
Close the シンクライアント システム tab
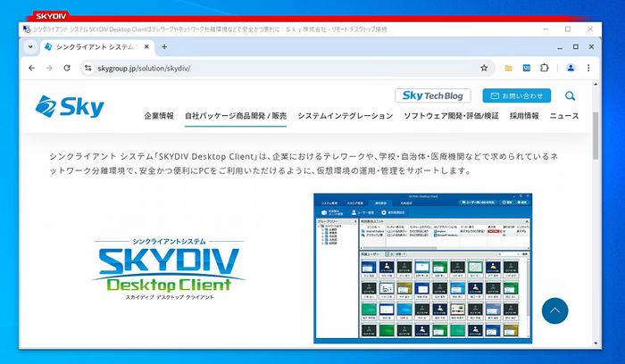coord(146,47)
